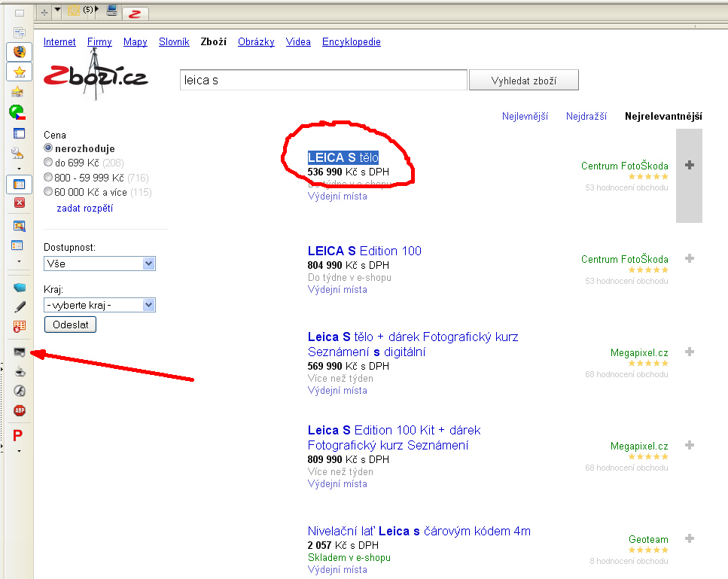Viewport: 728px width, 579px height.
Task: Open the Mapy navigation link
Action: pyautogui.click(x=136, y=42)
